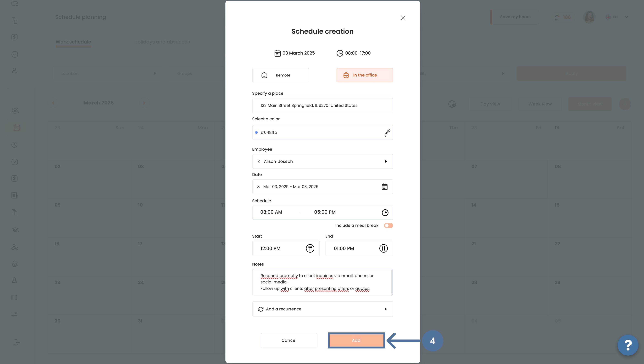Toggle Include a meal break switch

point(388,226)
